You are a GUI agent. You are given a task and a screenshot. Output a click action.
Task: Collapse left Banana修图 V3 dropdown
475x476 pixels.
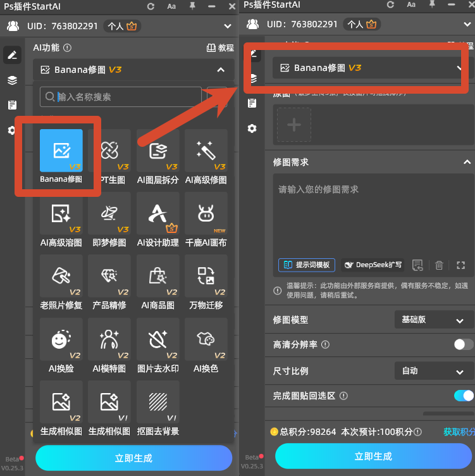(x=221, y=70)
